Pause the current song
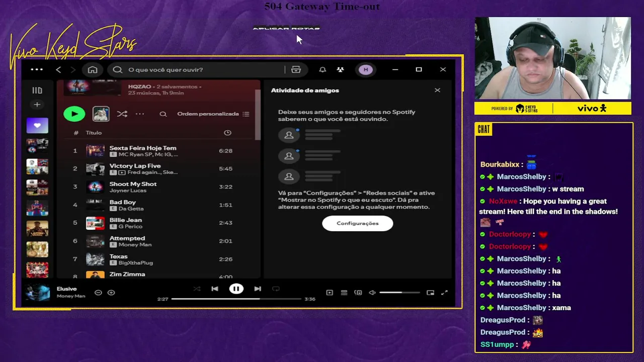Viewport: 644px width, 362px height. pyautogui.click(x=236, y=289)
